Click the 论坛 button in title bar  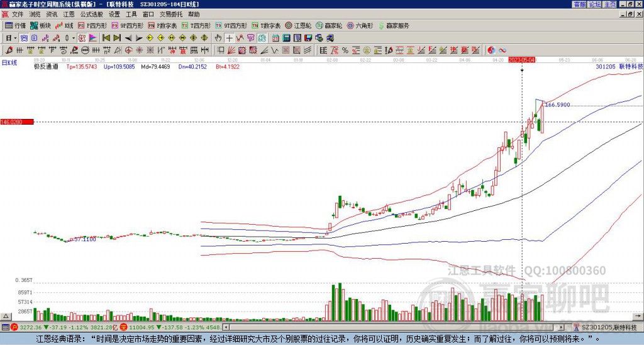tap(595, 4)
